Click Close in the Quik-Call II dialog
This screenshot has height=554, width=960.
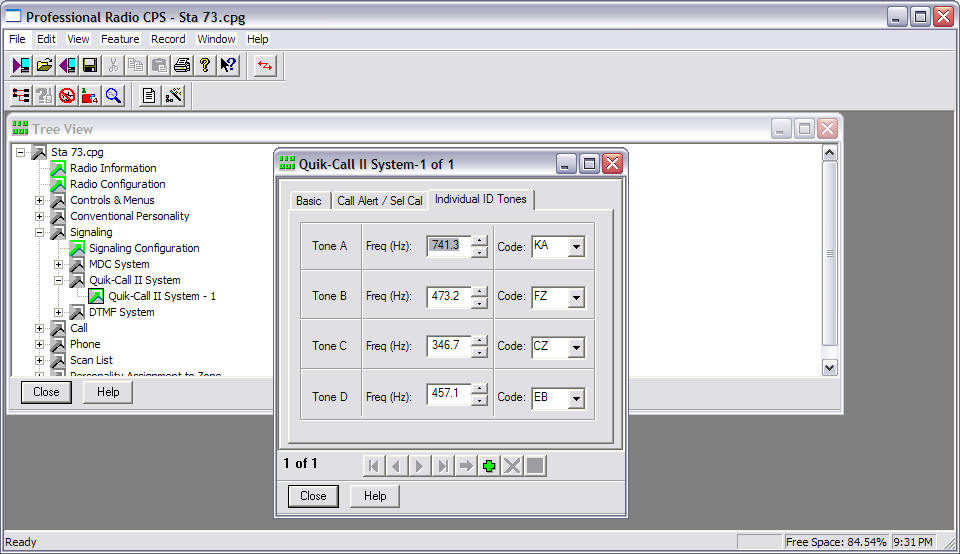(x=313, y=496)
